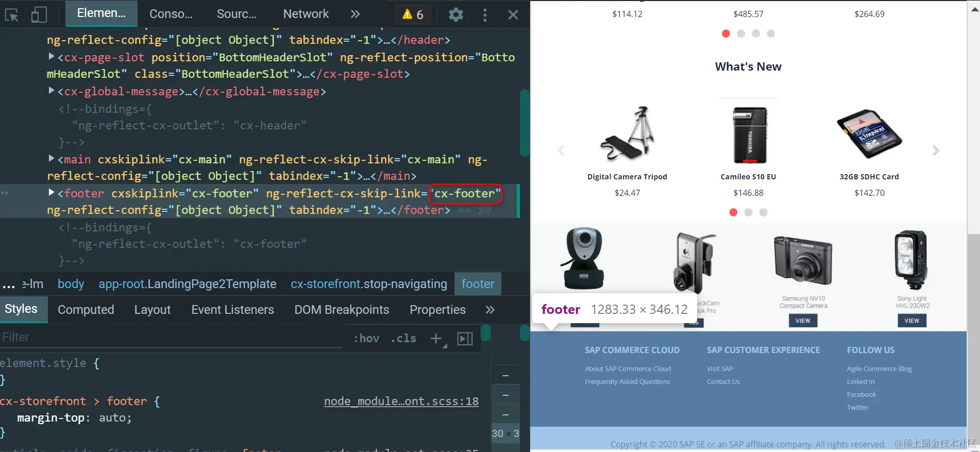This screenshot has height=452, width=980.
Task: Select footer breadcrumb item
Action: pos(478,284)
